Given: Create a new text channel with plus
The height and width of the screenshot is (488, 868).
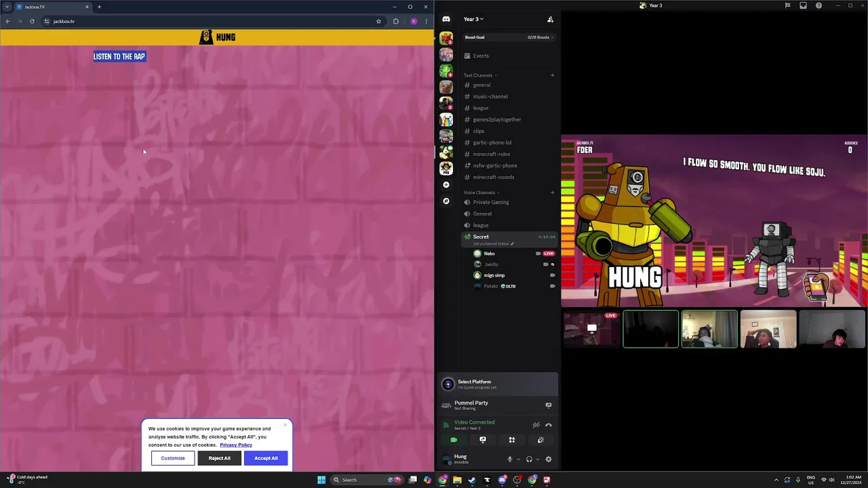Looking at the screenshot, I should [552, 75].
